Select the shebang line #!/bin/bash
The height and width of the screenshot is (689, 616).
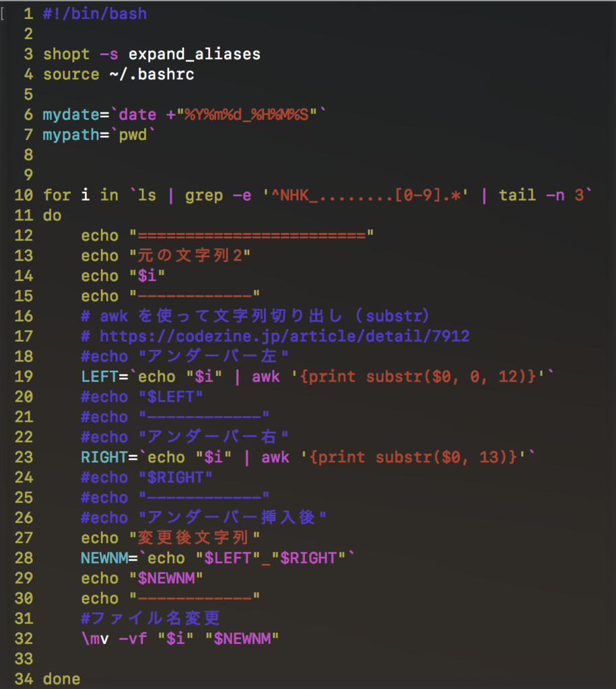(x=94, y=13)
